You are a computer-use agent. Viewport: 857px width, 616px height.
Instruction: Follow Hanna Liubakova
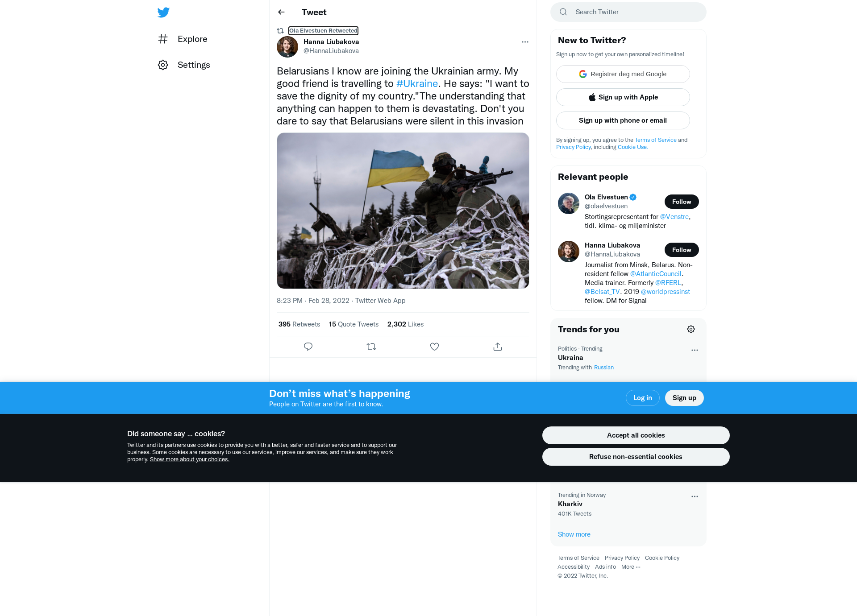coord(682,250)
